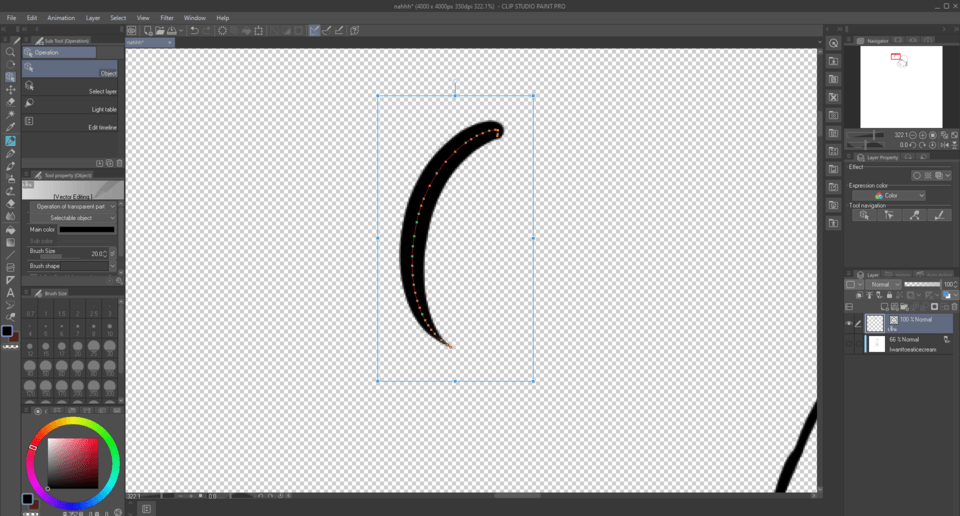Click the Main color black swatch
The image size is (960, 516).
click(86, 230)
